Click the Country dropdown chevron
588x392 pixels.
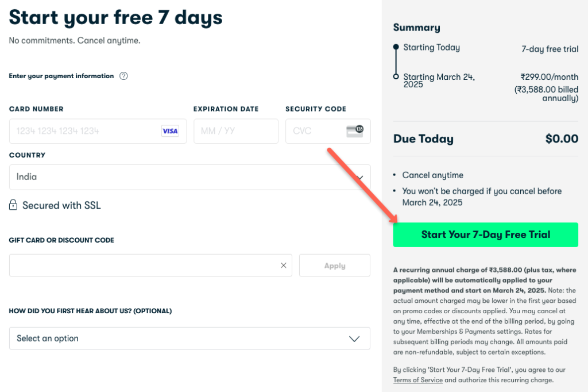[360, 177]
